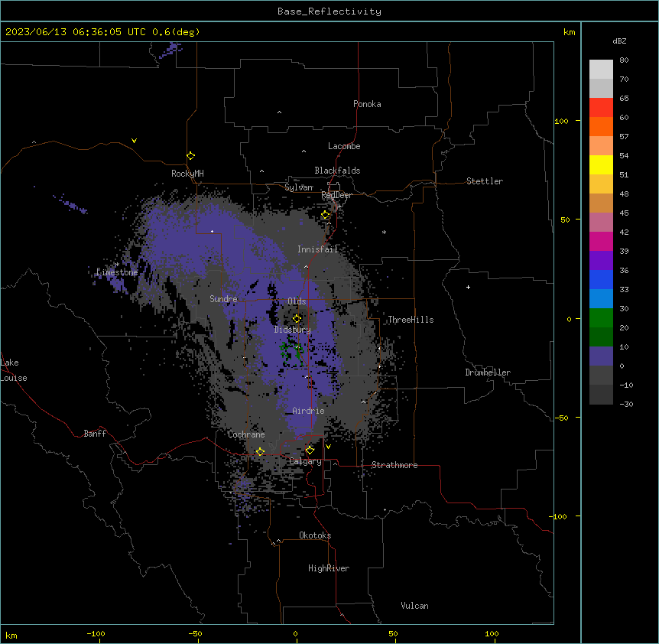The image size is (659, 644).
Task: Click the light gray 80 dBZ swatch
Action: point(601,70)
